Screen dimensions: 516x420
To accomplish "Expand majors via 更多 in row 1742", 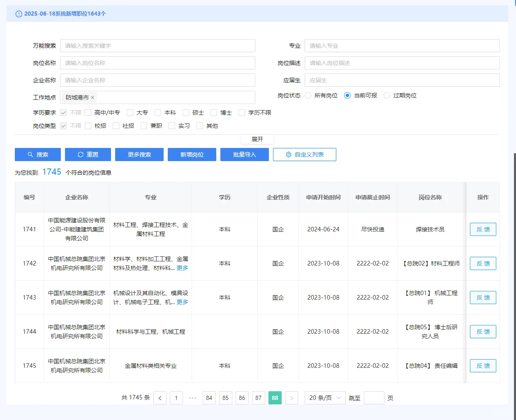I will pos(183,268).
